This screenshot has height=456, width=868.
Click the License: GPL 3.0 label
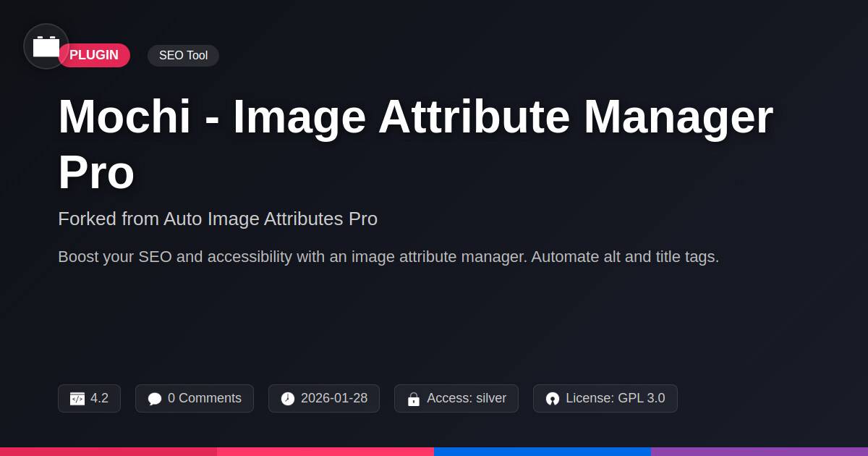coord(615,398)
